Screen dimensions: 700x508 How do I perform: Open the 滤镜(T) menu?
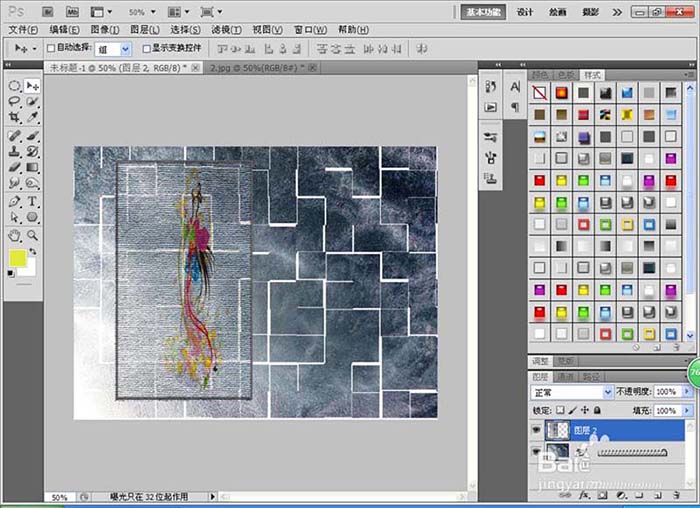click(226, 30)
